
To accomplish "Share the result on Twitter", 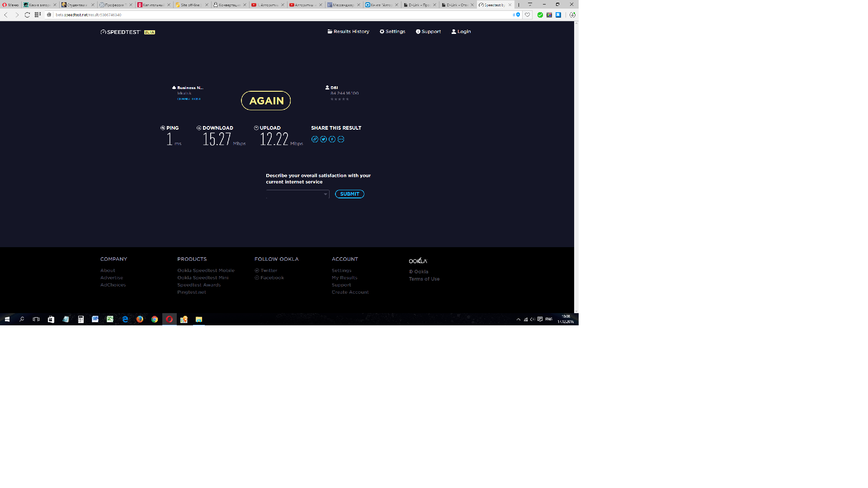I will 323,139.
